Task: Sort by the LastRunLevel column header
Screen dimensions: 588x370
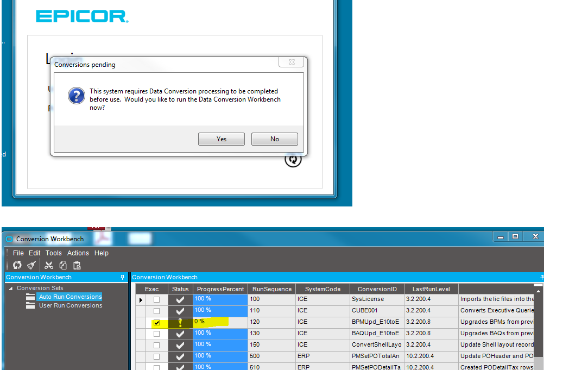Action: point(431,289)
